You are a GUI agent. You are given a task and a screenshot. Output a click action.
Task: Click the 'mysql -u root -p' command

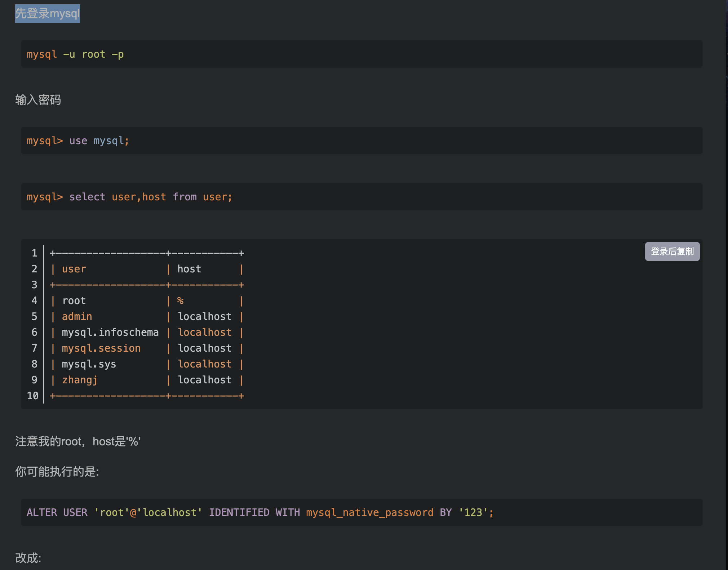click(x=75, y=54)
